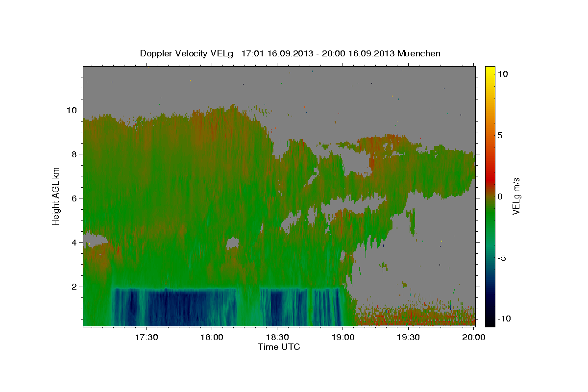Image resolution: width=588 pixels, height=392 pixels.
Task: Click the 19:30 time tick label
Action: tap(408, 337)
